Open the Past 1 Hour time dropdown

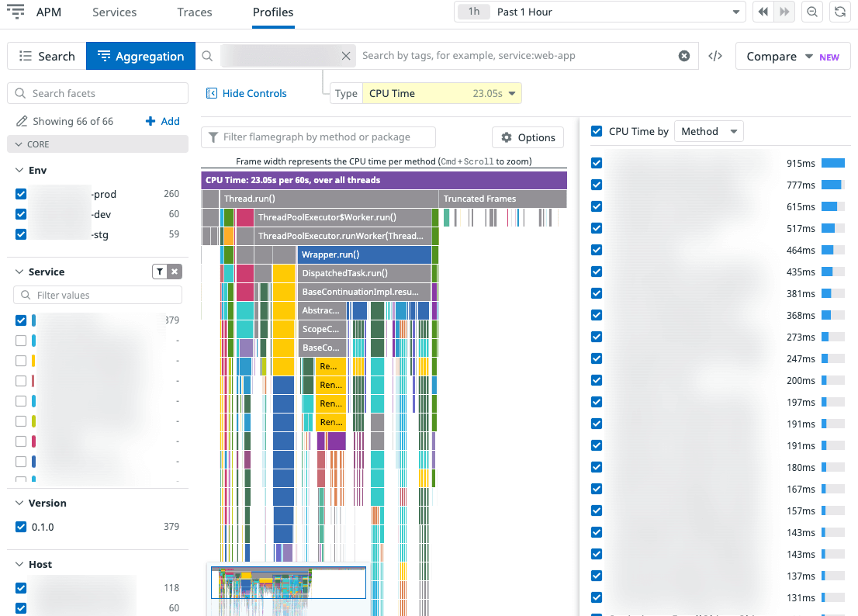(600, 12)
